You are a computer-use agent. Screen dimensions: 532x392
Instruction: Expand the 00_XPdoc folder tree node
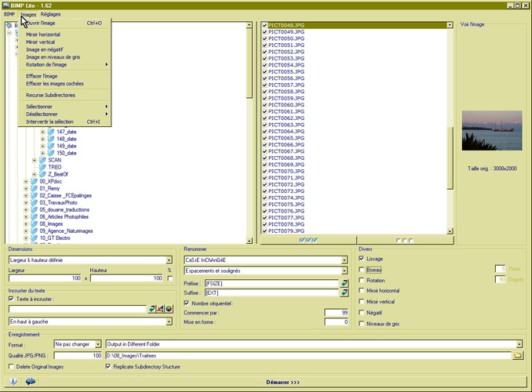tap(26, 181)
